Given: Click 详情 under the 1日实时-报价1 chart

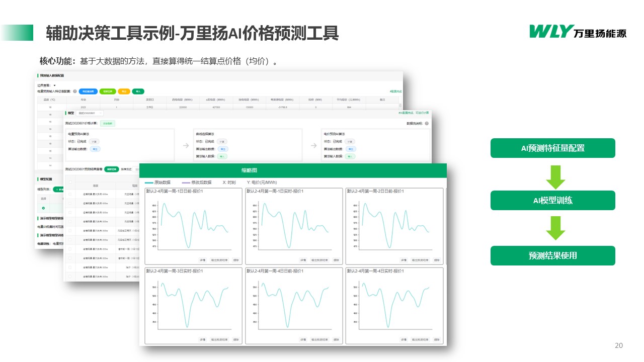Looking at the screenshot, I should coord(303,260).
